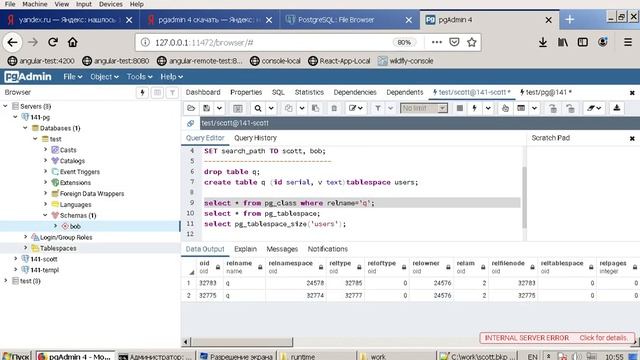Screen dimensions: 640x360
Task: Open the Dependencies tab
Action: coord(355,92)
